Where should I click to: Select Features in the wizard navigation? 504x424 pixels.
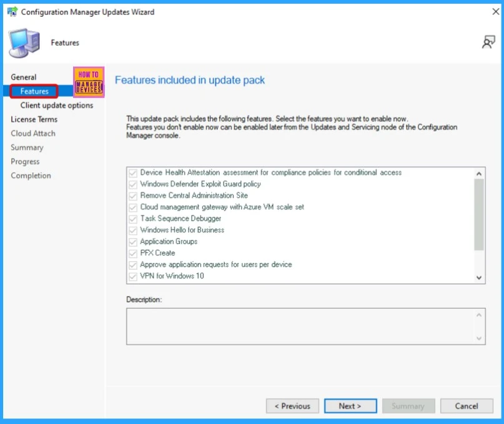tap(34, 91)
